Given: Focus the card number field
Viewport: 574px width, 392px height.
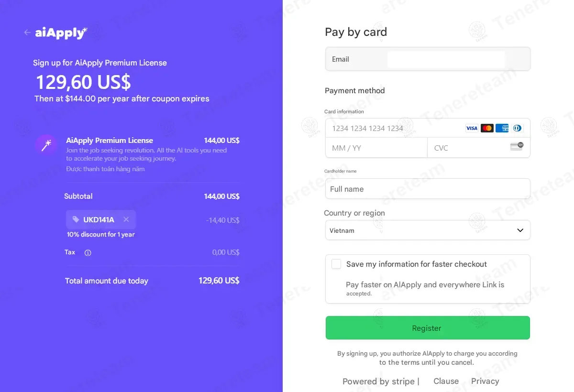Looking at the screenshot, I should (x=392, y=128).
